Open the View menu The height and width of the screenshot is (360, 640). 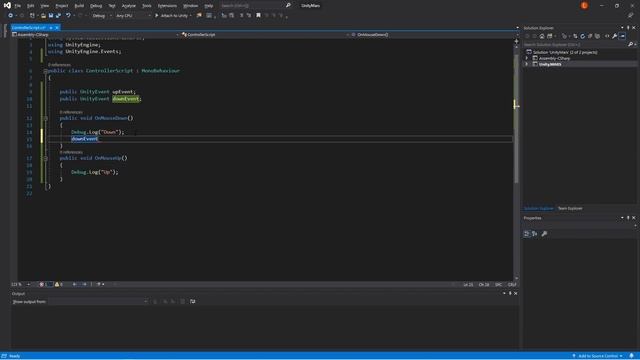tap(45, 6)
